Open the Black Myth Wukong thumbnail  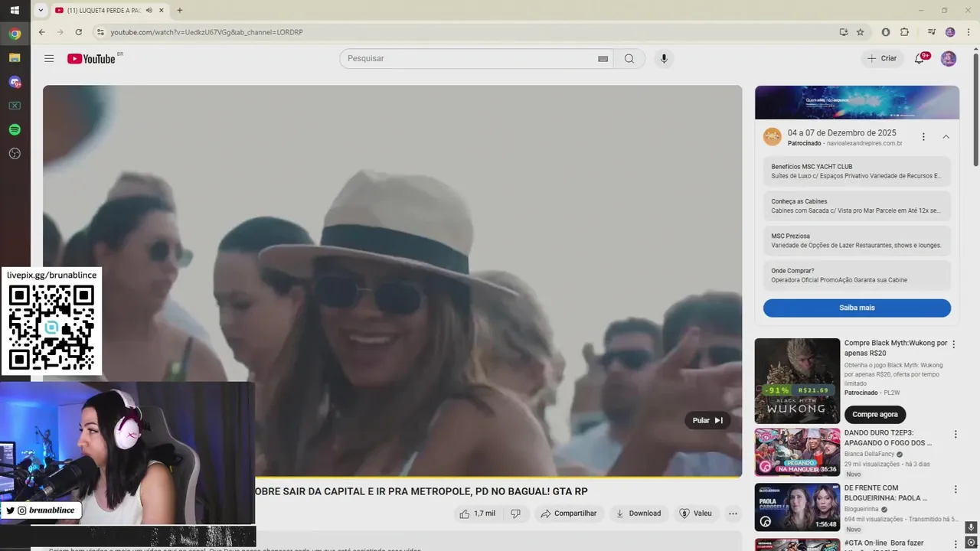[797, 381]
